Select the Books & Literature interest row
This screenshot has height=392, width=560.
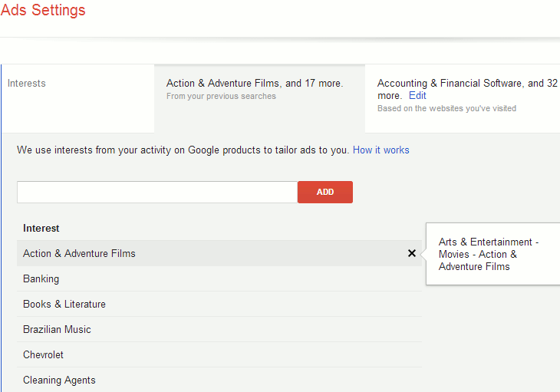coord(219,305)
